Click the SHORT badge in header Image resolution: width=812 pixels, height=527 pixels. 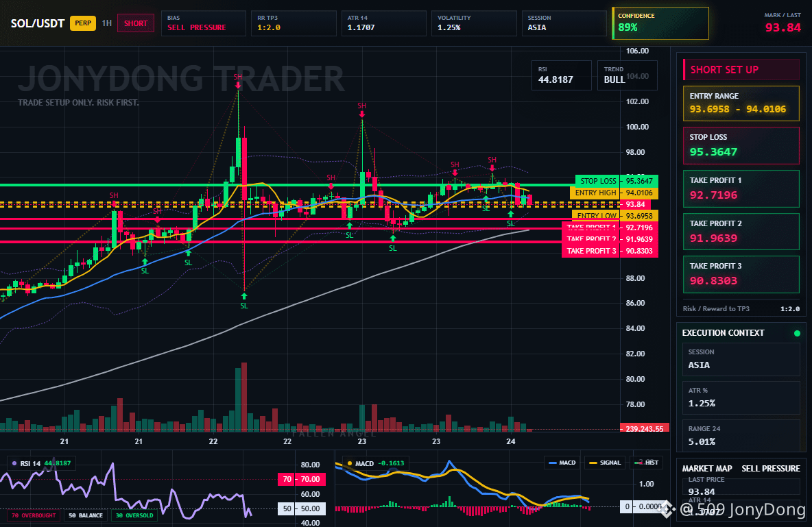[136, 23]
